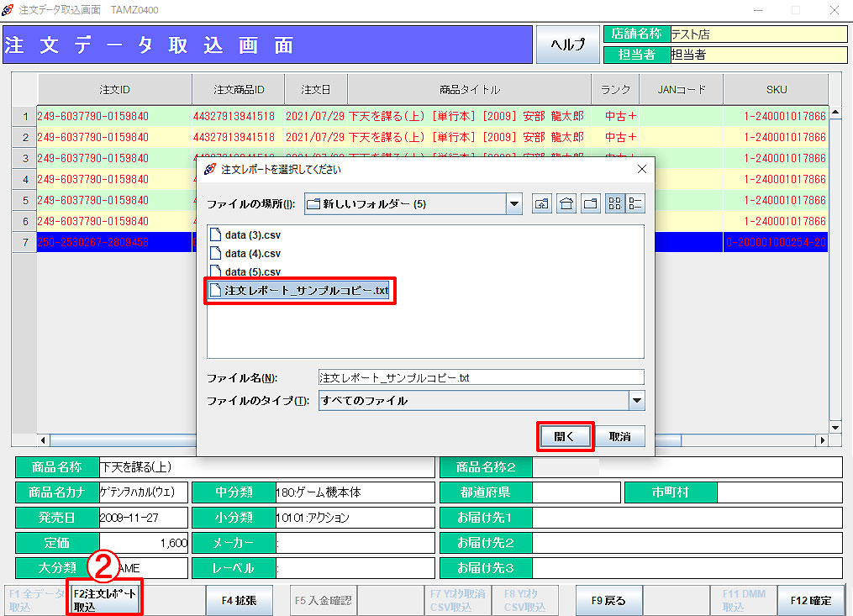Switch file dialog to Details view
The height and width of the screenshot is (616, 853).
point(635,203)
